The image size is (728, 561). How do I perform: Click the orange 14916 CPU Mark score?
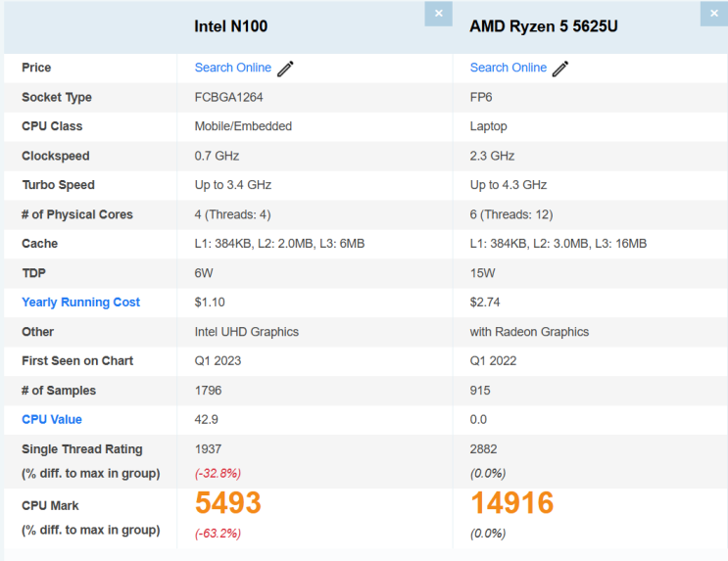coord(512,503)
